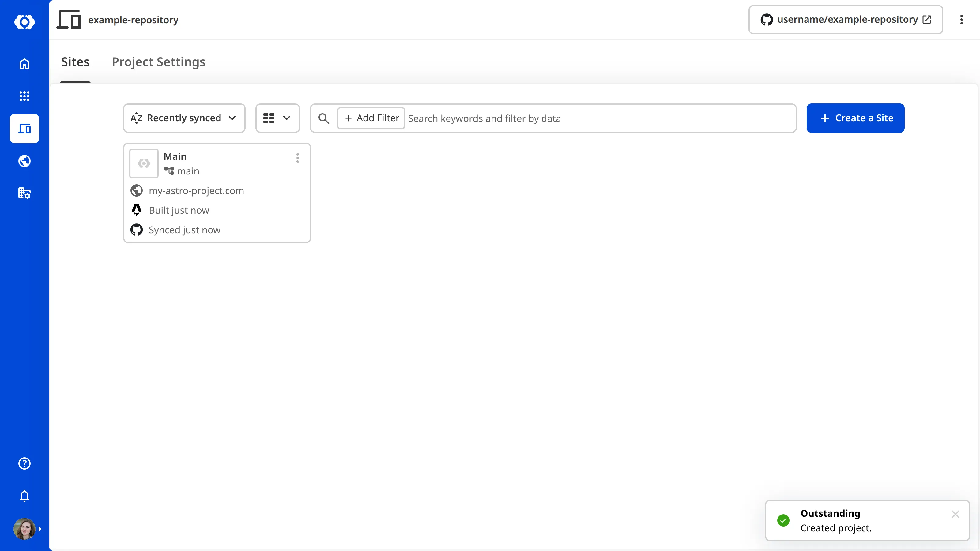Image resolution: width=980 pixels, height=551 pixels.
Task: Expand the arrow next to user avatar
Action: tap(40, 529)
